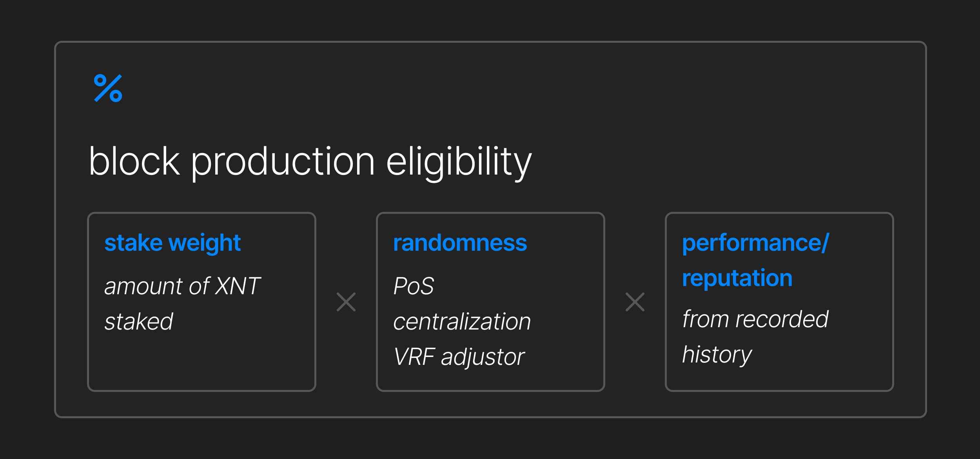Click the blue percent icon
Viewport: 980px width, 459px height.
(108, 88)
